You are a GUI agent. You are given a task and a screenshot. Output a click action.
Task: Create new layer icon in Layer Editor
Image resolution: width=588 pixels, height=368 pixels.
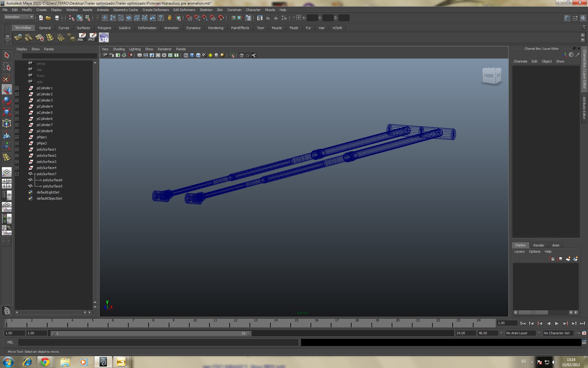[568, 259]
